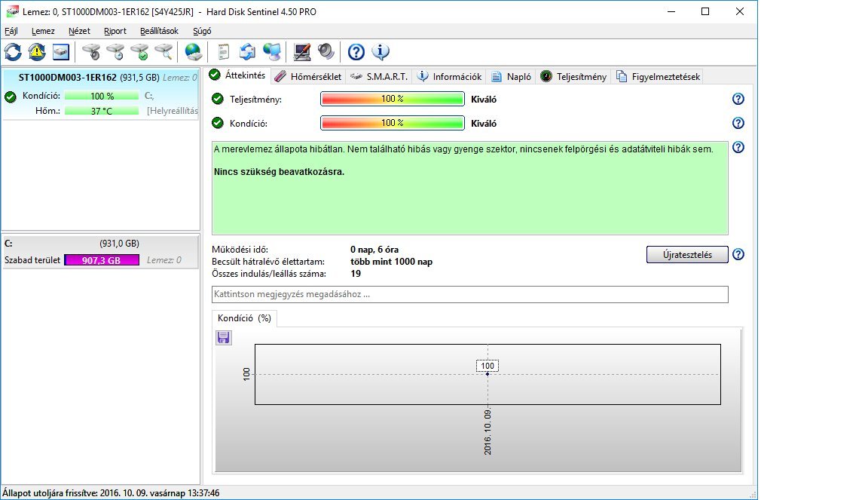Switch to the Hőmérséklet tab
868x500 pixels.
click(308, 76)
